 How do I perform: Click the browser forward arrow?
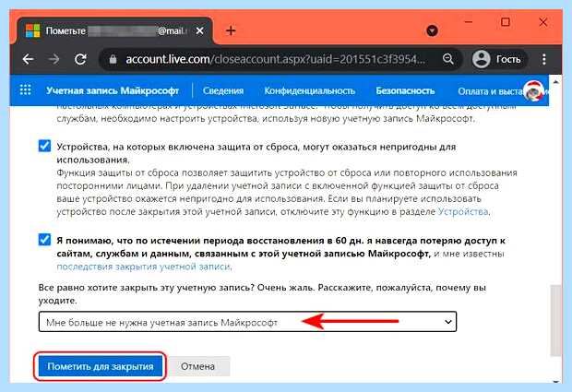54,59
